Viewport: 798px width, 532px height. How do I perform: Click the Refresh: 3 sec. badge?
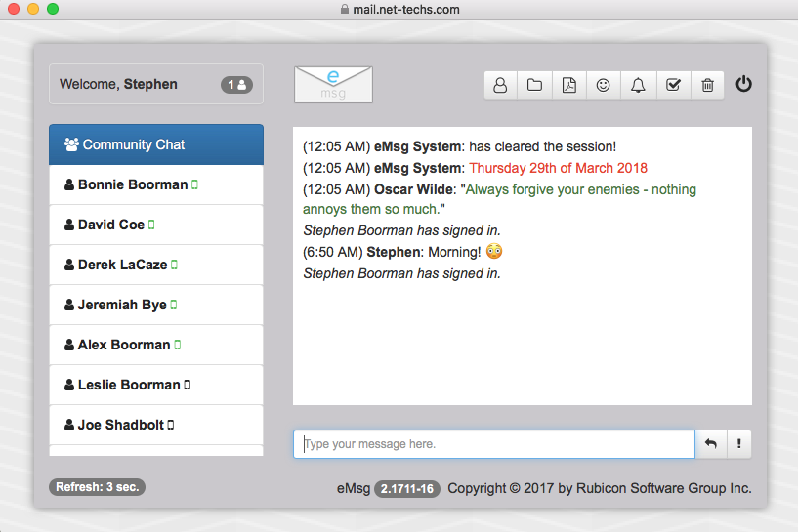[x=97, y=487]
